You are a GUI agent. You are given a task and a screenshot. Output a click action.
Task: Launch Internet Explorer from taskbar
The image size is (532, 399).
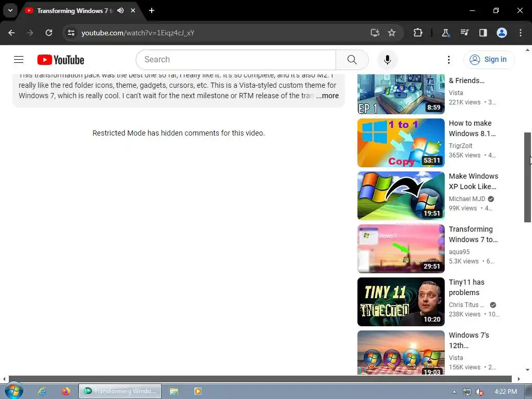click(x=42, y=391)
